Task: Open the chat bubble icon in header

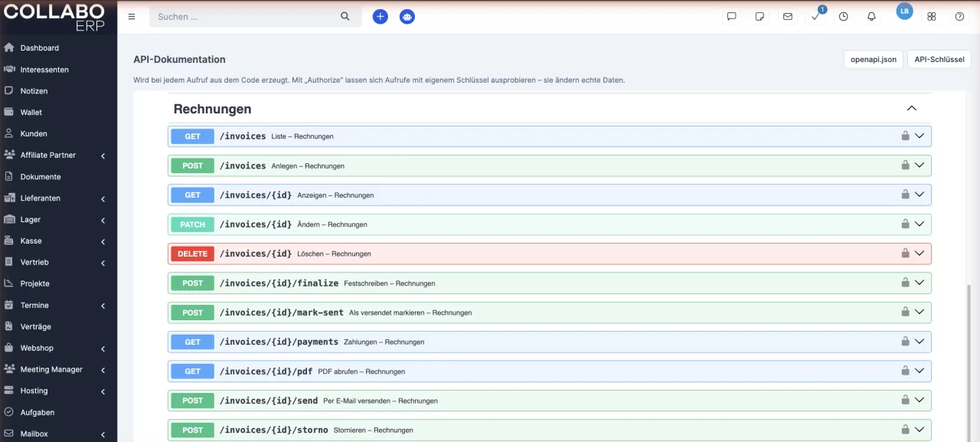Action: click(x=732, y=16)
